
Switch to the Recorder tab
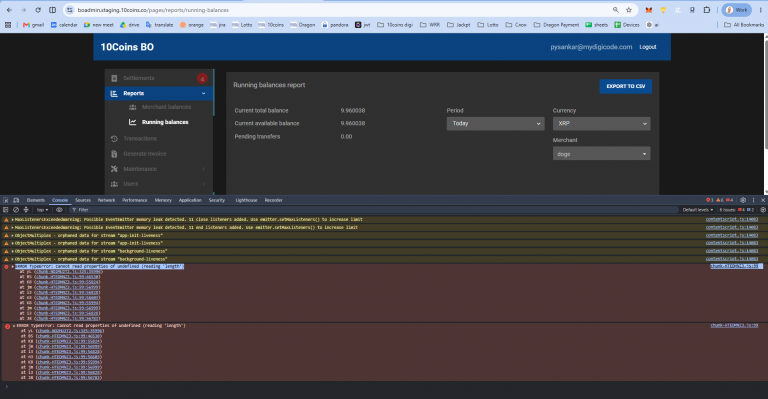[273, 200]
